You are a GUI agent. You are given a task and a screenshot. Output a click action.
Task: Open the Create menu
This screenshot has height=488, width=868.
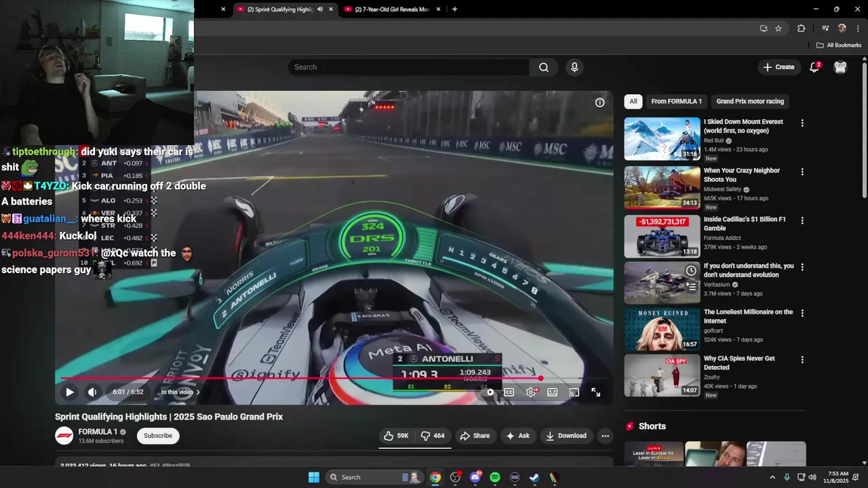tap(778, 67)
